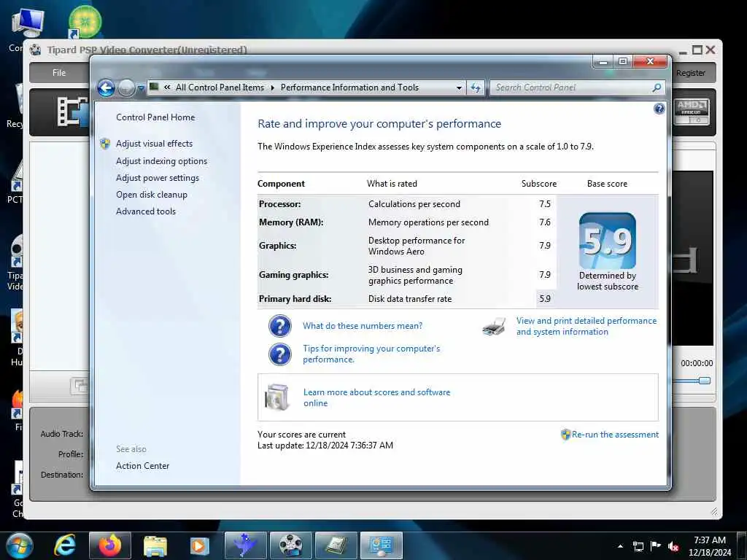Open Adjust power settings
747x560 pixels.
click(x=158, y=178)
